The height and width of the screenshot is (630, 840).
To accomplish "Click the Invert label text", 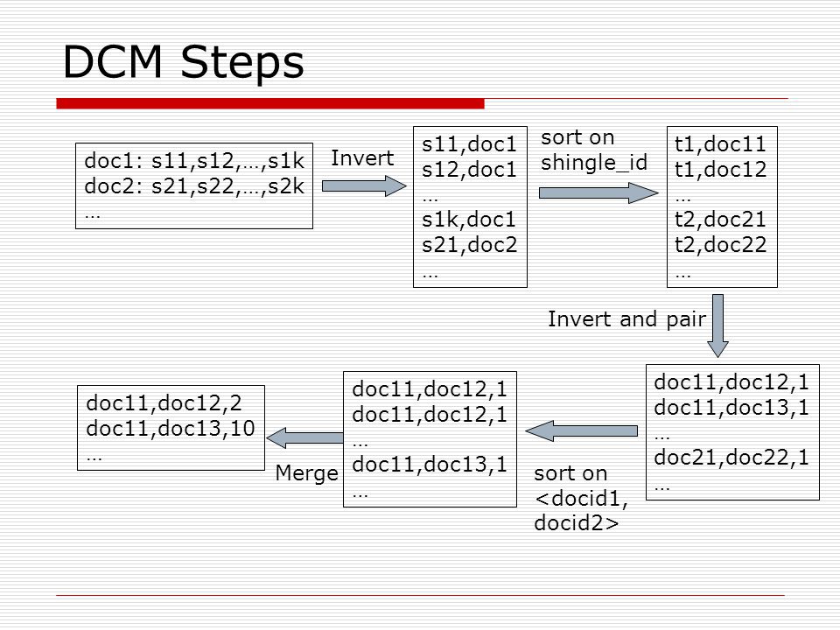I will [362, 158].
